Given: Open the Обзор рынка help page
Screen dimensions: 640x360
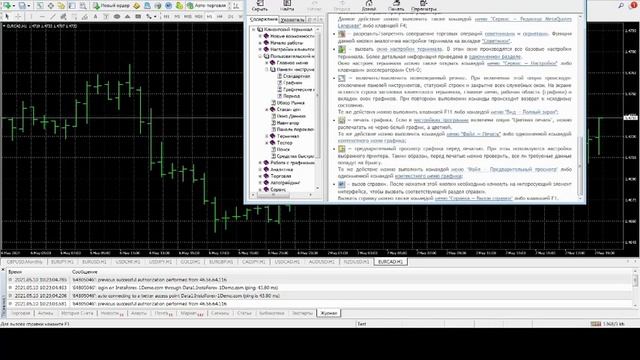Looking at the screenshot, I should [291, 103].
